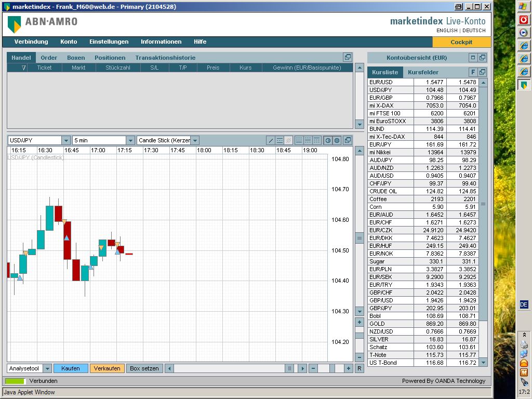Click Handel table scroll up arrow
532x399 pixels.
pos(360,68)
